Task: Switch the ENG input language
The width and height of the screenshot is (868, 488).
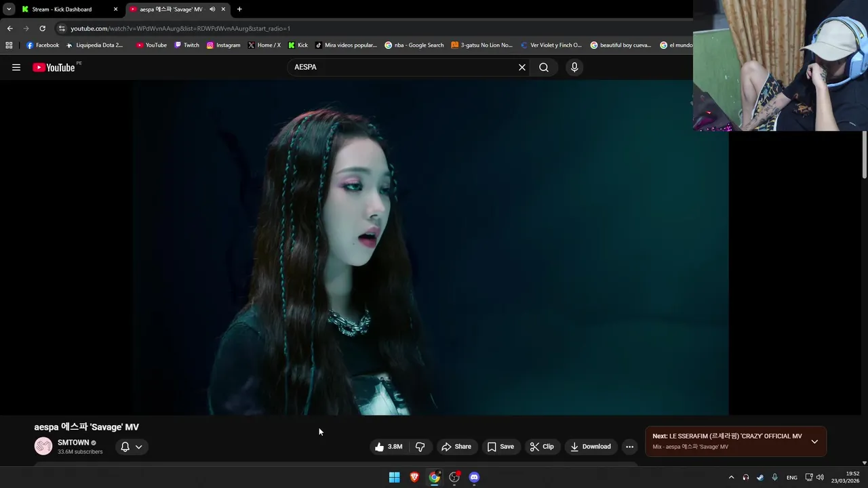Action: 791,478
